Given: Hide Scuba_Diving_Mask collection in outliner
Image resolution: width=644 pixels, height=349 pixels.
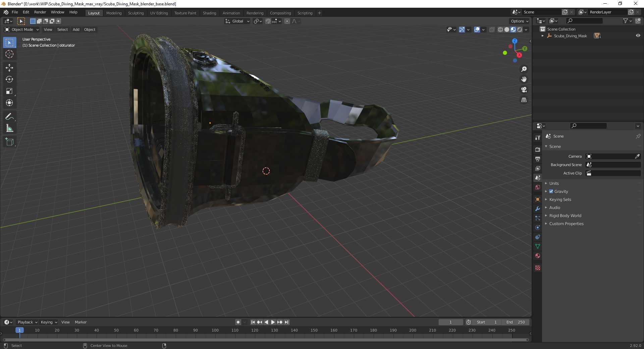Looking at the screenshot, I should coord(638,36).
